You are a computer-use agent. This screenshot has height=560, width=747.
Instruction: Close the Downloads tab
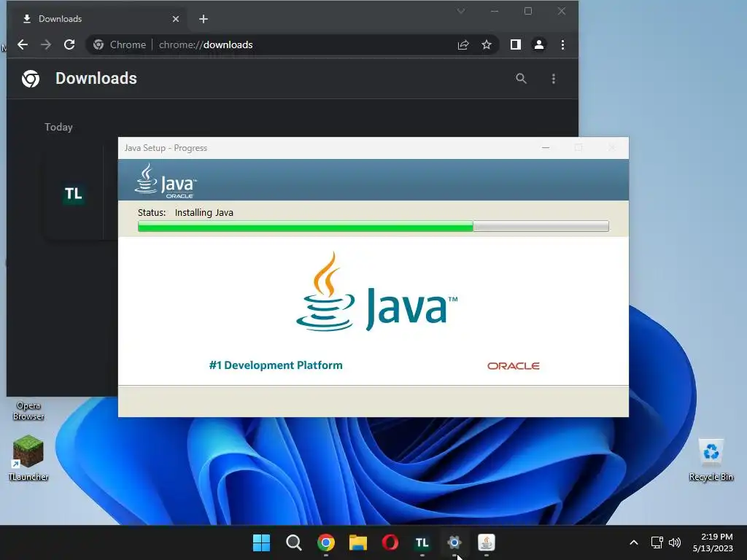(x=176, y=19)
